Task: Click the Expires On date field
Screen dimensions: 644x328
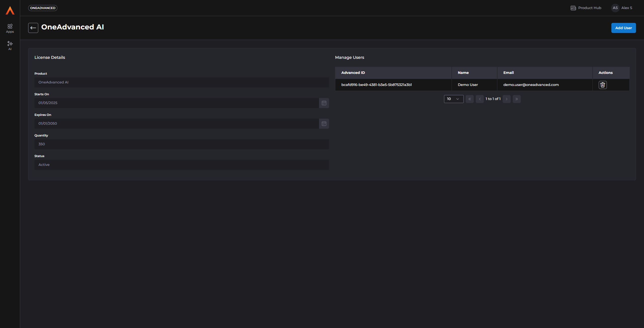Action: point(177,124)
